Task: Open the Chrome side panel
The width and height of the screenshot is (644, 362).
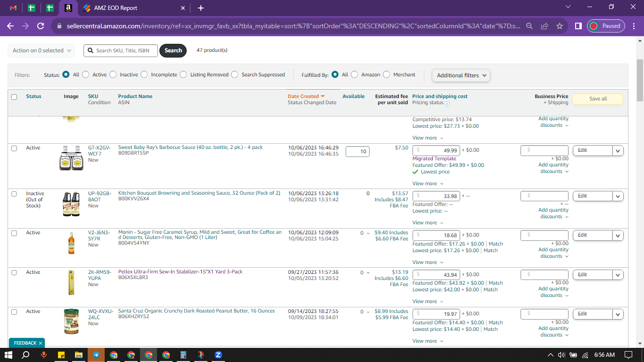Action: pyautogui.click(x=578, y=26)
